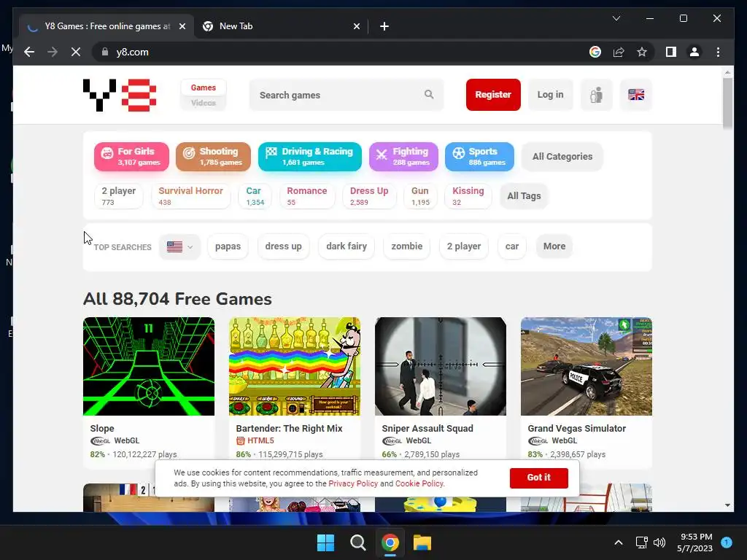Screen dimensions: 747x560
Task: Open the Fighting category
Action: [x=403, y=156]
